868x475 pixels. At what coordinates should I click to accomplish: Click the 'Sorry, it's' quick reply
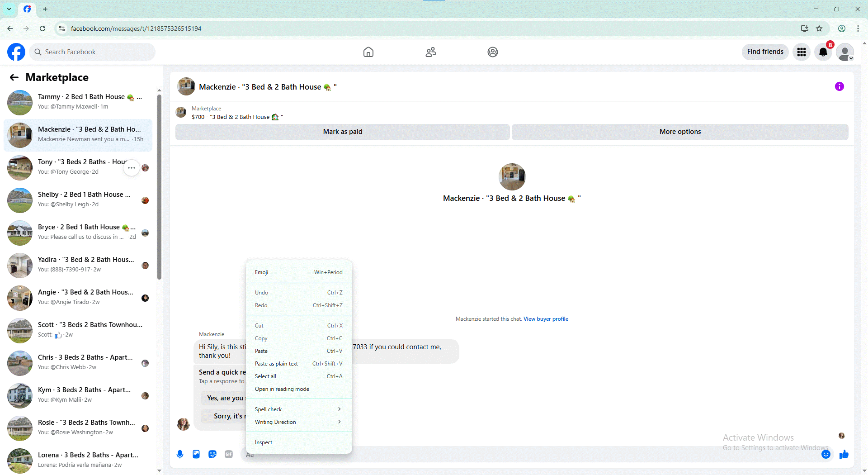pos(223,416)
